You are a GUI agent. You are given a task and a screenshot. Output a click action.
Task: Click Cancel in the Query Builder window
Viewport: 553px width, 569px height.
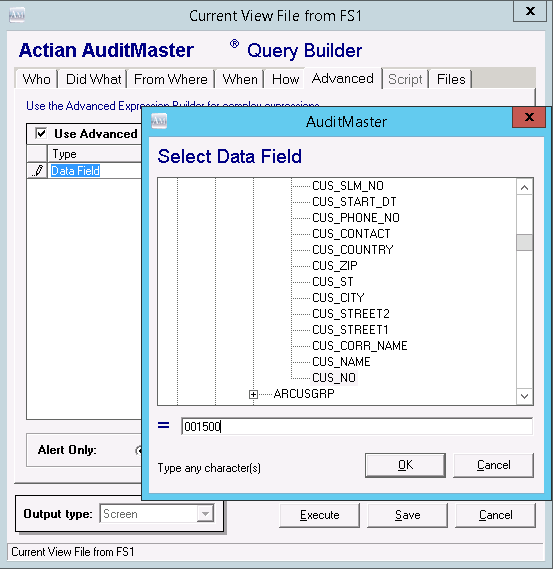(496, 515)
